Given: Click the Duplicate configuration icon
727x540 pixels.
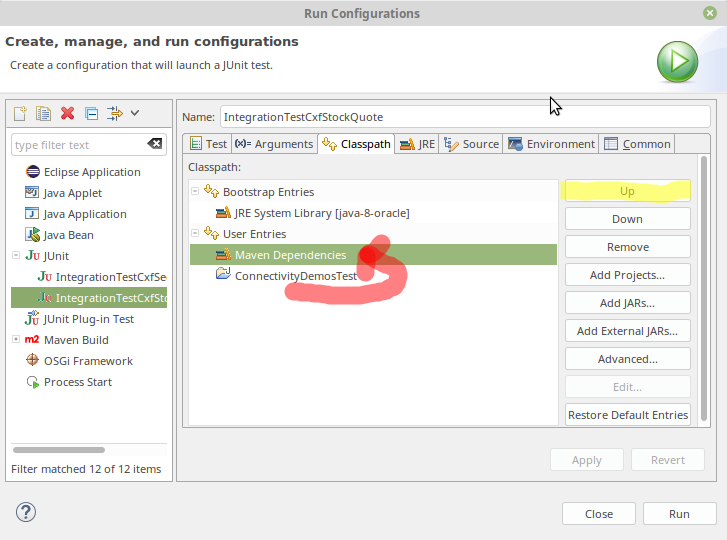Looking at the screenshot, I should pos(44,113).
